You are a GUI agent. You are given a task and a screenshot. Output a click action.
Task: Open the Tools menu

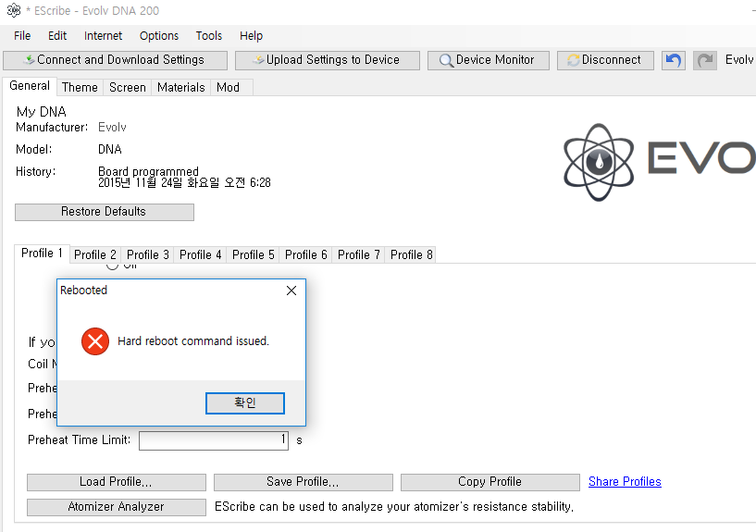[209, 36]
